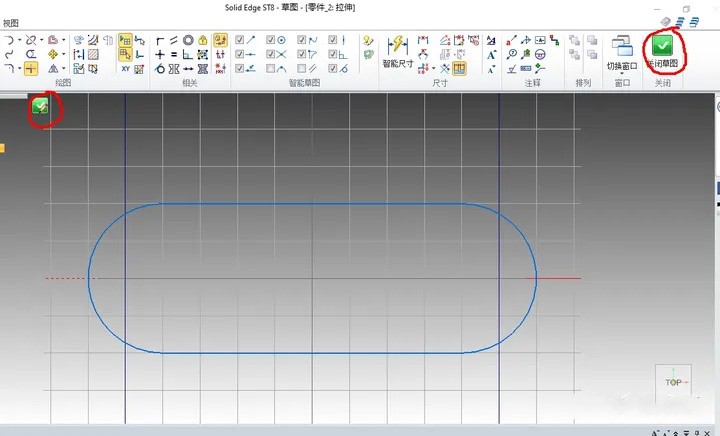Select the mirror (triangle) tool
Viewport: 720px width, 436px height.
tap(53, 69)
